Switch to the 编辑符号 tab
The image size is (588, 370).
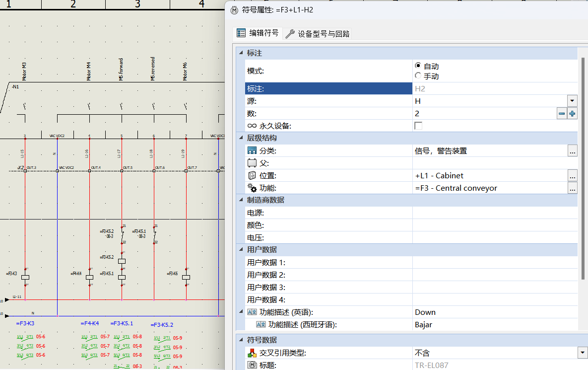(x=258, y=33)
